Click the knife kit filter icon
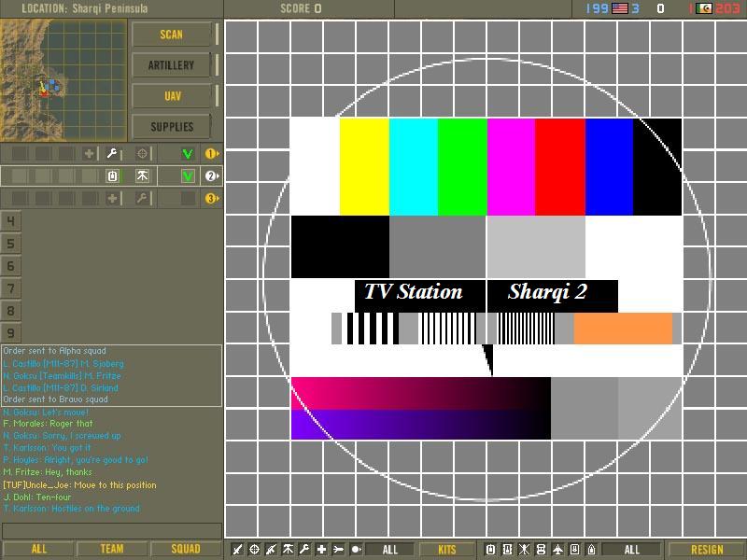This screenshot has height=560, width=747. (237, 550)
